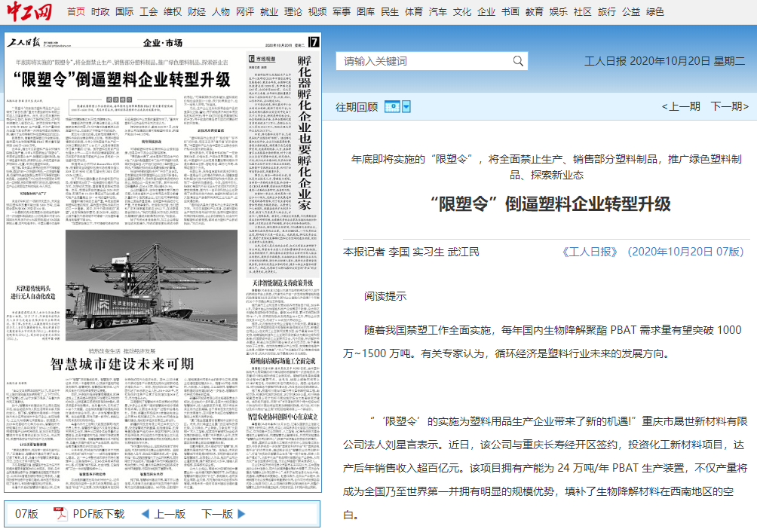Open the 智慧城市建设未来可期 article on the page
The image size is (757, 532).
122,364
